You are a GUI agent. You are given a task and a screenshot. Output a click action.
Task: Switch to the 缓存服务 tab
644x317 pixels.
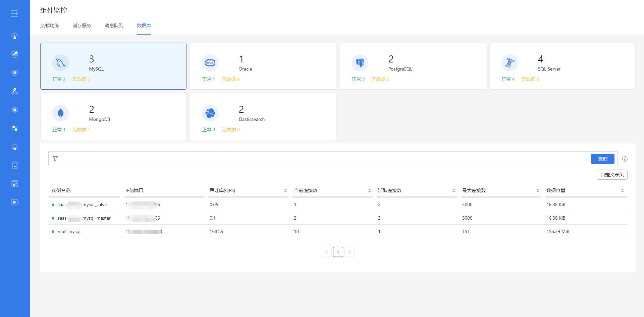coord(82,26)
